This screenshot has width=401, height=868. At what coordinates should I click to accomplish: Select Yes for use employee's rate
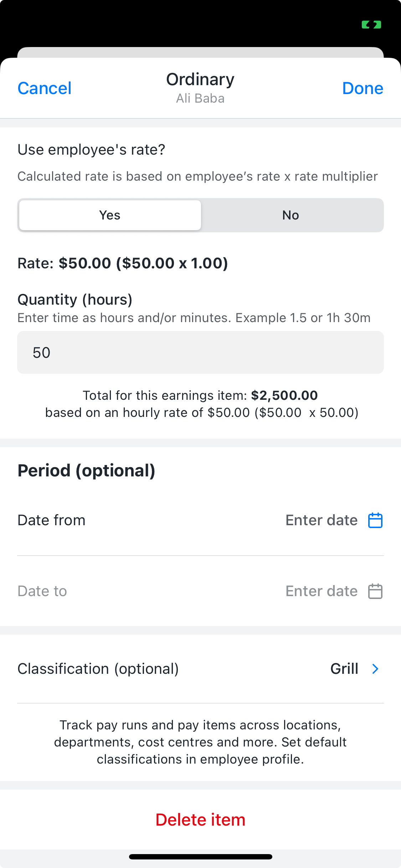click(x=110, y=215)
